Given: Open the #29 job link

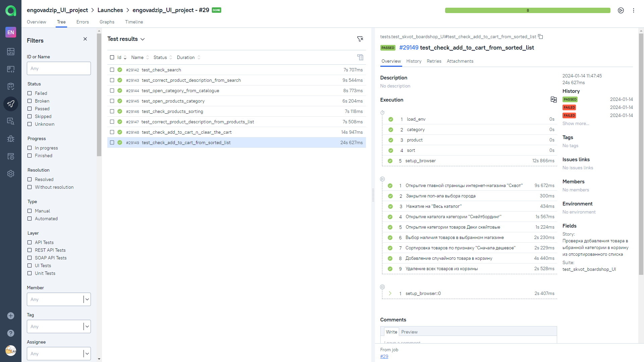Looking at the screenshot, I should pos(384,356).
